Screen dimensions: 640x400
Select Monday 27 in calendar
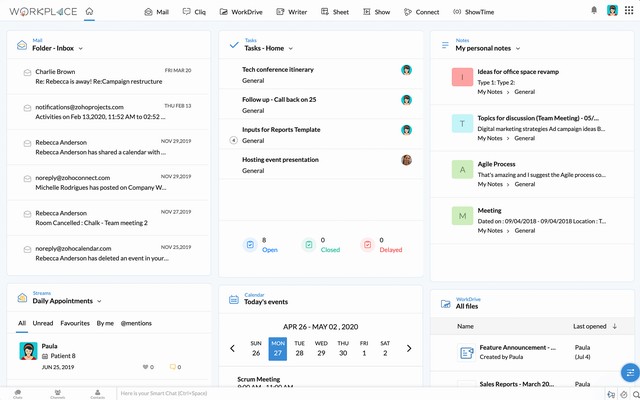[278, 349]
